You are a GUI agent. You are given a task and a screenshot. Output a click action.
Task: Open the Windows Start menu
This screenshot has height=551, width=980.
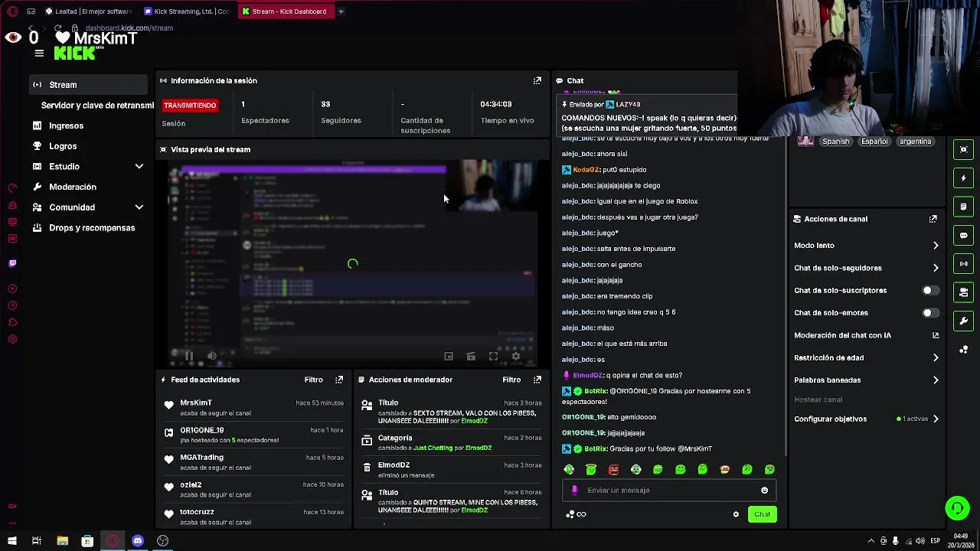pos(11,541)
